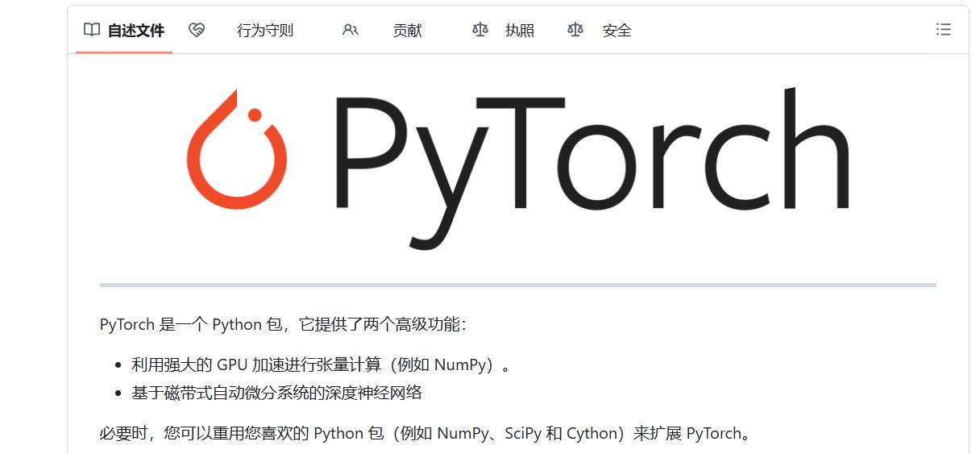Click the bullet '基于磁带式自动微分系统的深度神经网络'
This screenshot has height=454, width=980.
pos(276,393)
